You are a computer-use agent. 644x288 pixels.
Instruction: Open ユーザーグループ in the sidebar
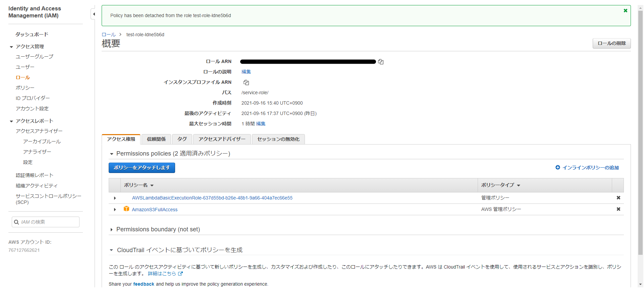coord(35,57)
